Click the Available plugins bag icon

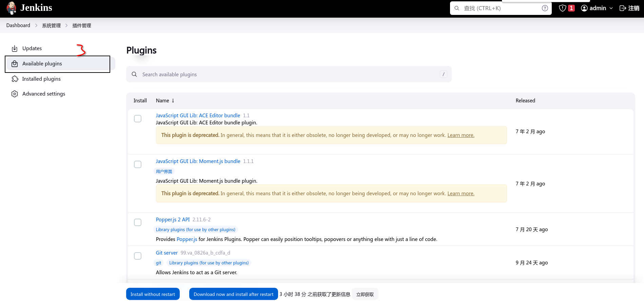(x=15, y=64)
